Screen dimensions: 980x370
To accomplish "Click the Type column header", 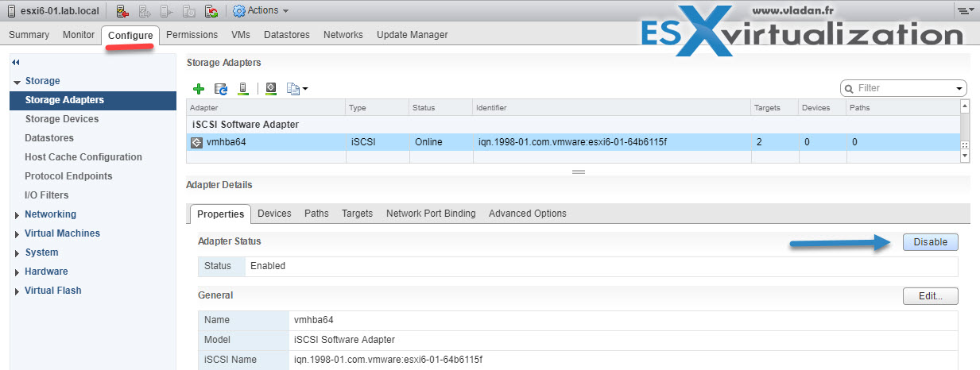I will tap(378, 107).
